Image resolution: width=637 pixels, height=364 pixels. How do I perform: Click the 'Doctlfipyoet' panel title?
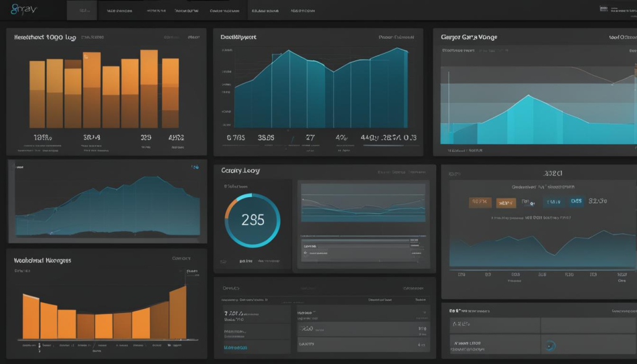[239, 37]
